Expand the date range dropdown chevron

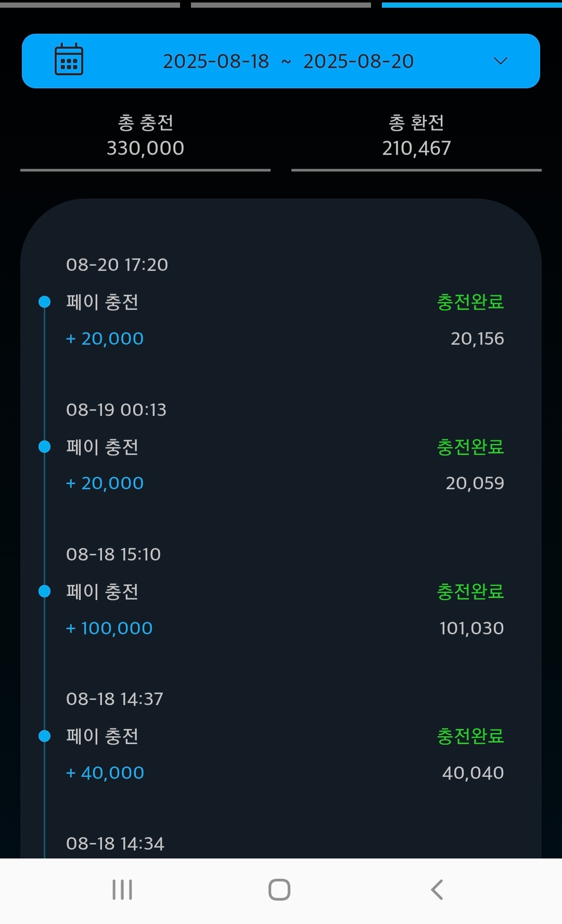pos(500,61)
